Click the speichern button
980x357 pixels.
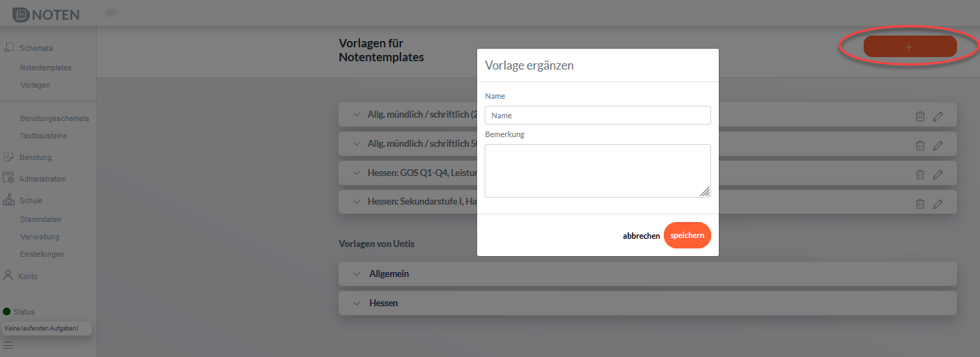687,235
